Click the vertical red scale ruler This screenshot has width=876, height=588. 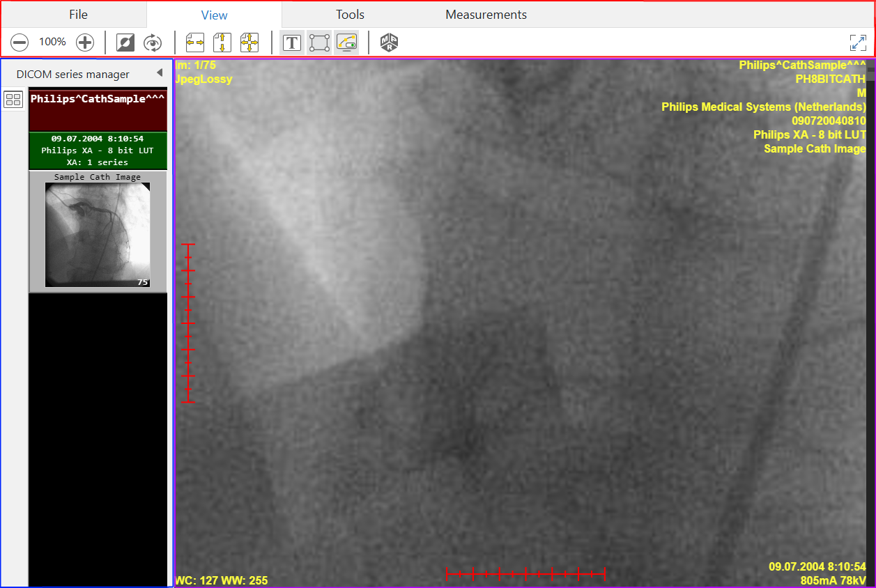click(x=187, y=323)
